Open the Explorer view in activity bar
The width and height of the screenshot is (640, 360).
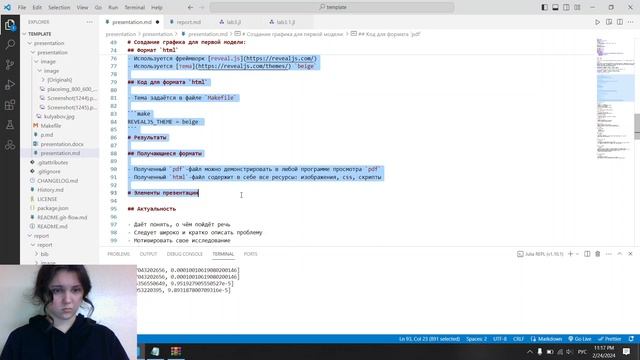[10, 25]
